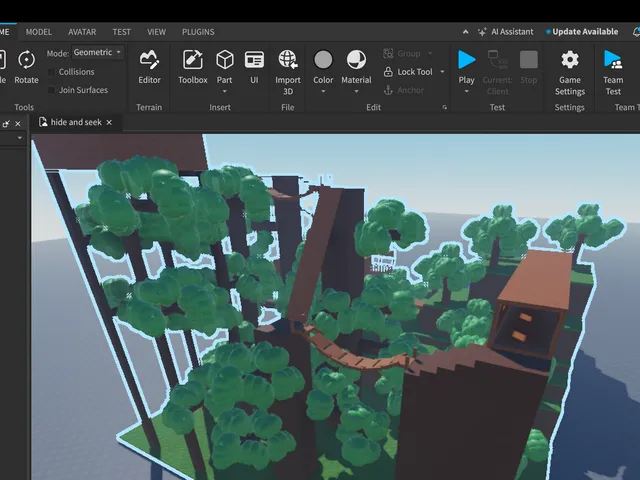Click the Lock Tool button
The height and width of the screenshot is (480, 640).
point(408,72)
